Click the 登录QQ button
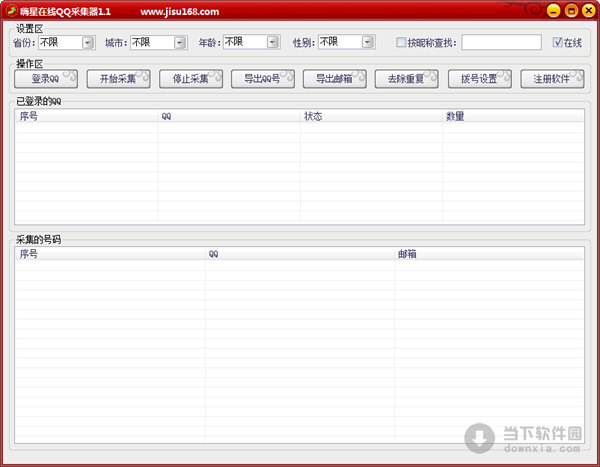Screen dimensions: 600x467 (x=46, y=79)
